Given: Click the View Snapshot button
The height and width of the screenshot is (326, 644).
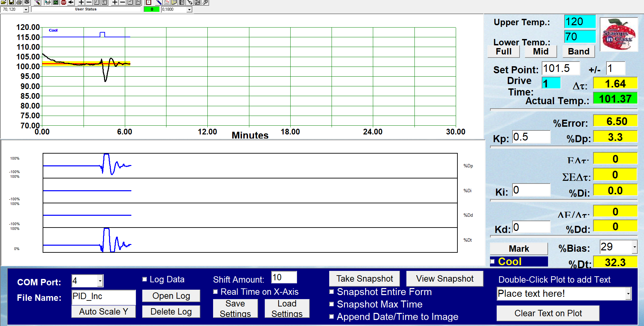Looking at the screenshot, I should (x=445, y=279).
